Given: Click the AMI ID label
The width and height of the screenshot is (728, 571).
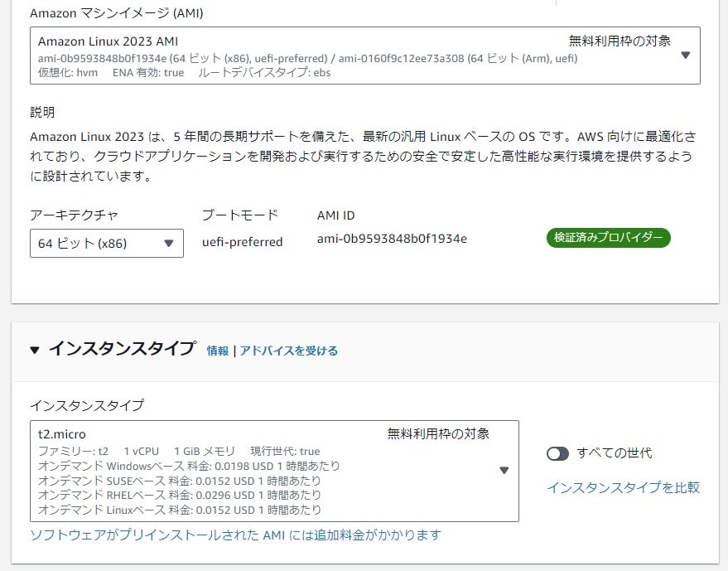Looking at the screenshot, I should click(x=335, y=215).
